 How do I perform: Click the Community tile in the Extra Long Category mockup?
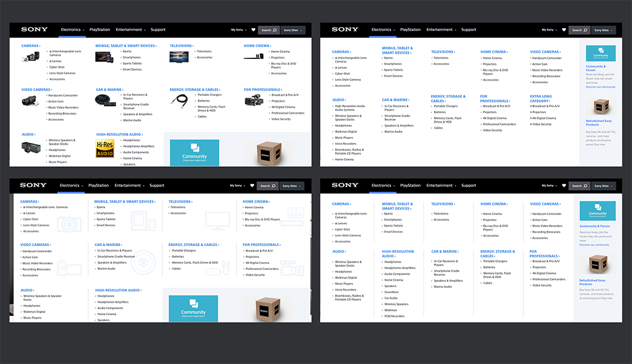coord(600,53)
